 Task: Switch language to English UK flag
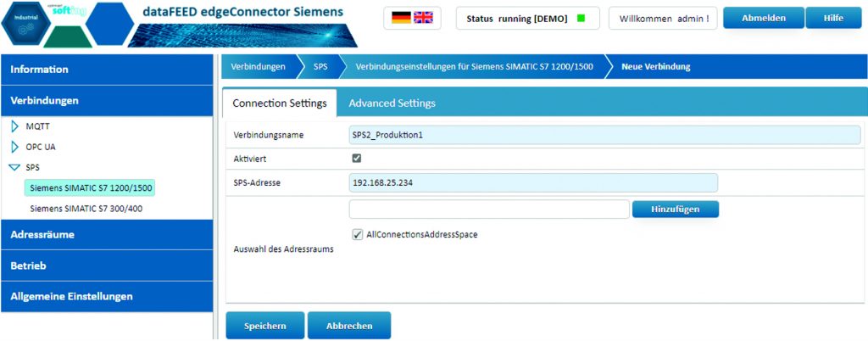[423, 18]
